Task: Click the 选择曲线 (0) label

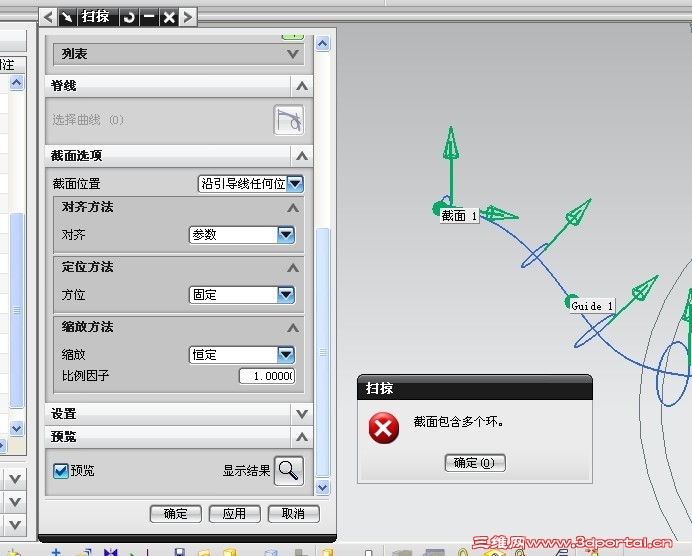Action: coord(88,120)
